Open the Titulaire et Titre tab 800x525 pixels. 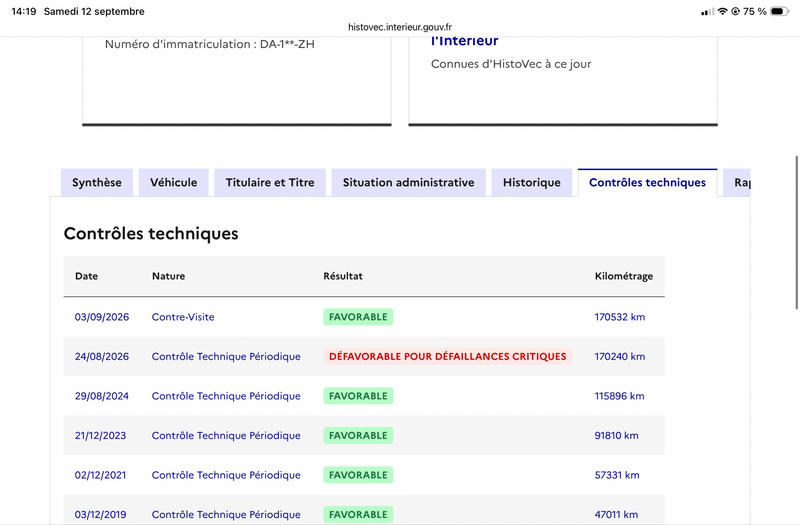270,183
